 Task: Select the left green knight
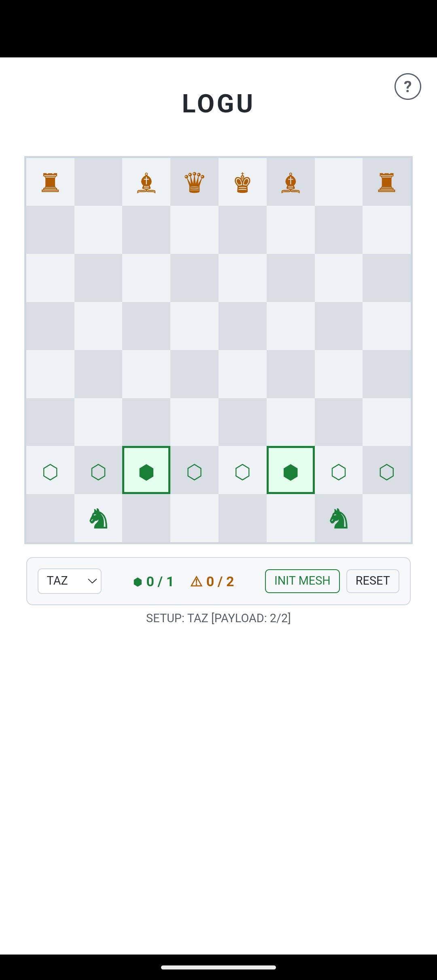[98, 519]
